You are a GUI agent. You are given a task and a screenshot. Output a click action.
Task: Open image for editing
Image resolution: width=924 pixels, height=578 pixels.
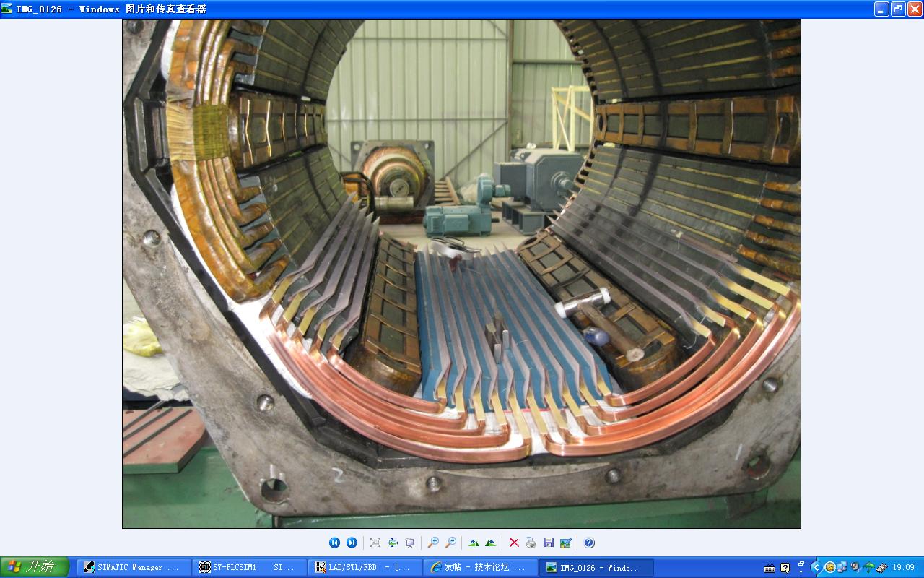pyautogui.click(x=566, y=543)
